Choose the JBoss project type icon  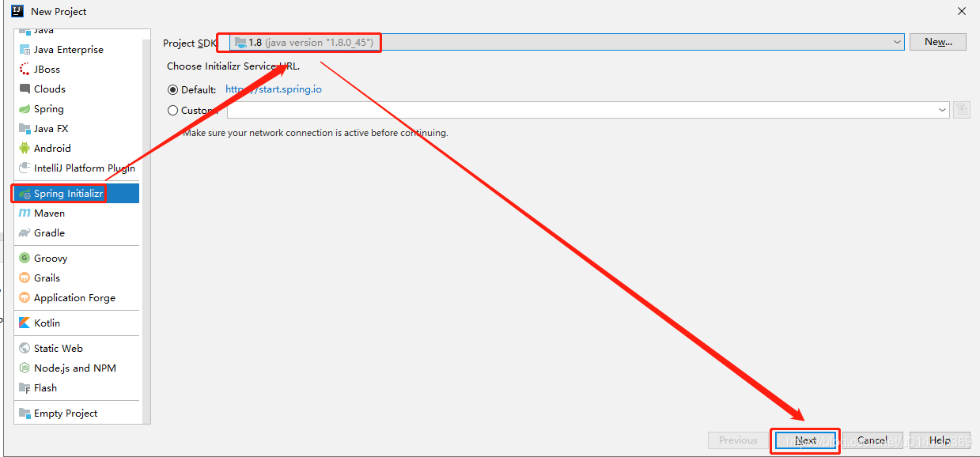(x=25, y=69)
